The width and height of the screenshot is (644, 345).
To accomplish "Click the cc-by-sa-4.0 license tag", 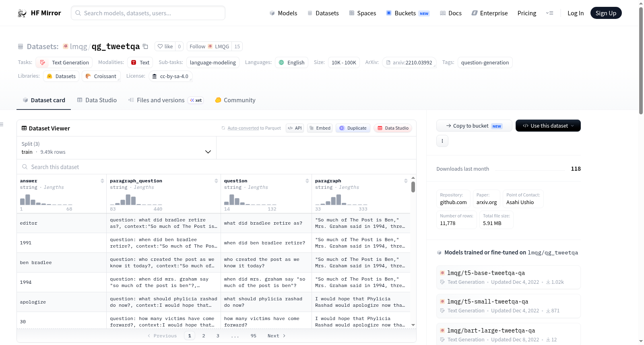I will coord(170,76).
